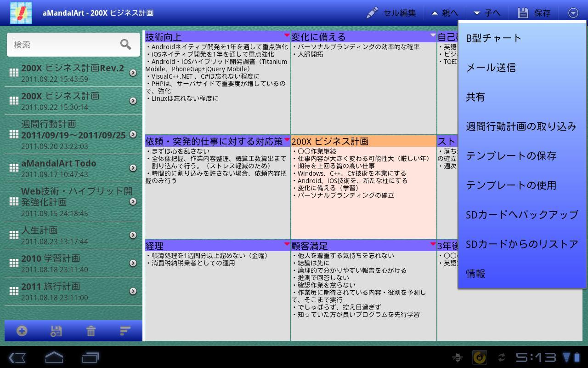Viewport: 588px width, 368px height.
Task: Click the magnifier search icon
Action: tap(125, 44)
